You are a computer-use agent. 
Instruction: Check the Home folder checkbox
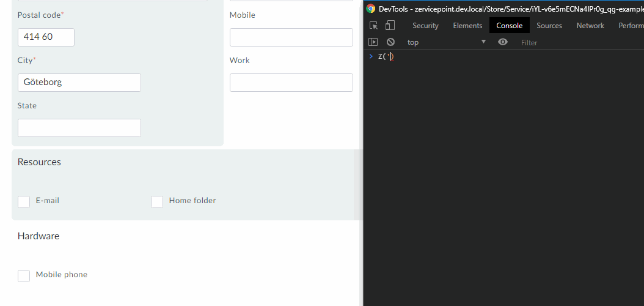click(157, 202)
